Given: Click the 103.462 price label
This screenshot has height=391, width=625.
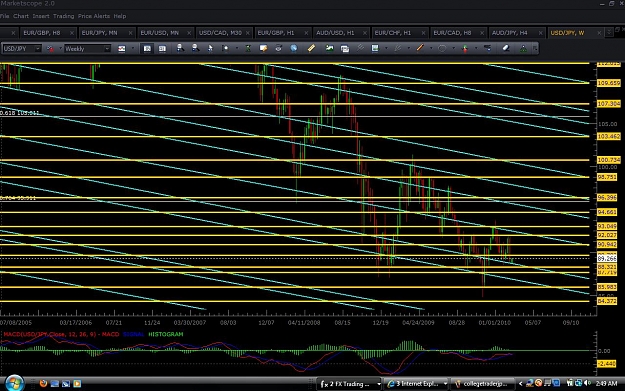Looking at the screenshot, I should point(608,136).
